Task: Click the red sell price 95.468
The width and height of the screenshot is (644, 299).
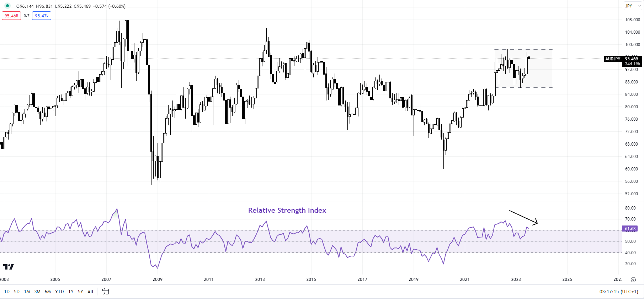Action: pyautogui.click(x=11, y=16)
